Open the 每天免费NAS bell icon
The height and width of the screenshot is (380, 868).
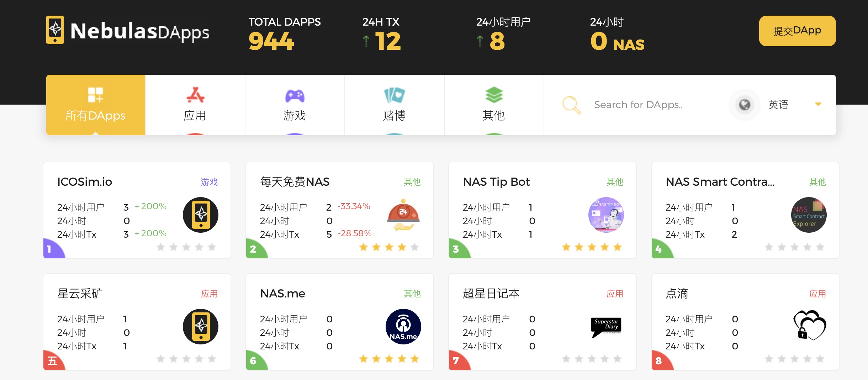coord(403,215)
